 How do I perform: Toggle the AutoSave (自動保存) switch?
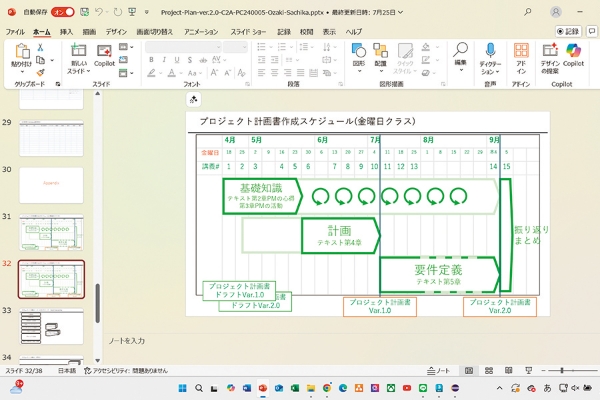(62, 14)
